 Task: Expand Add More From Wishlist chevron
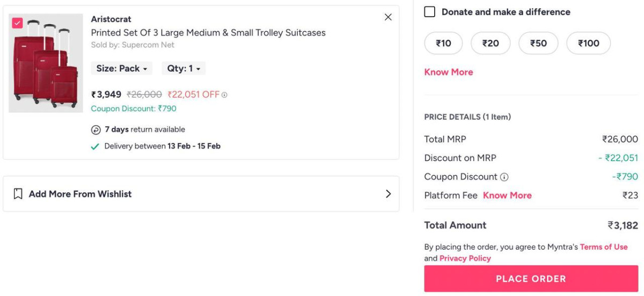pos(389,194)
